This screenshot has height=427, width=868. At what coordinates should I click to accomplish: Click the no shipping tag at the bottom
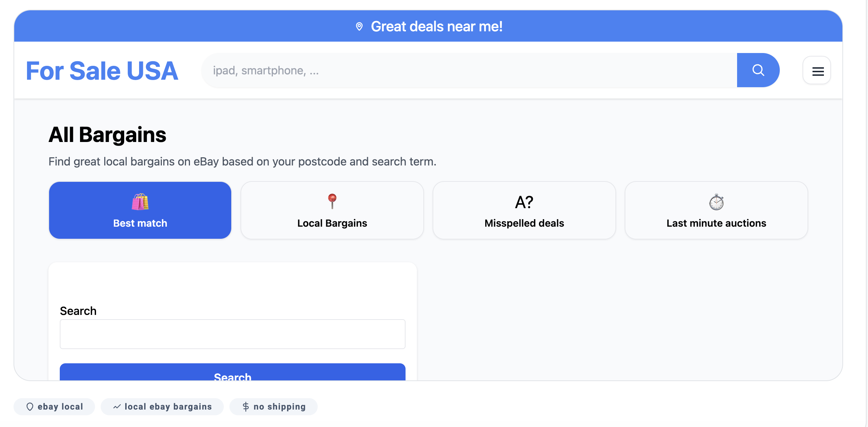273,406
